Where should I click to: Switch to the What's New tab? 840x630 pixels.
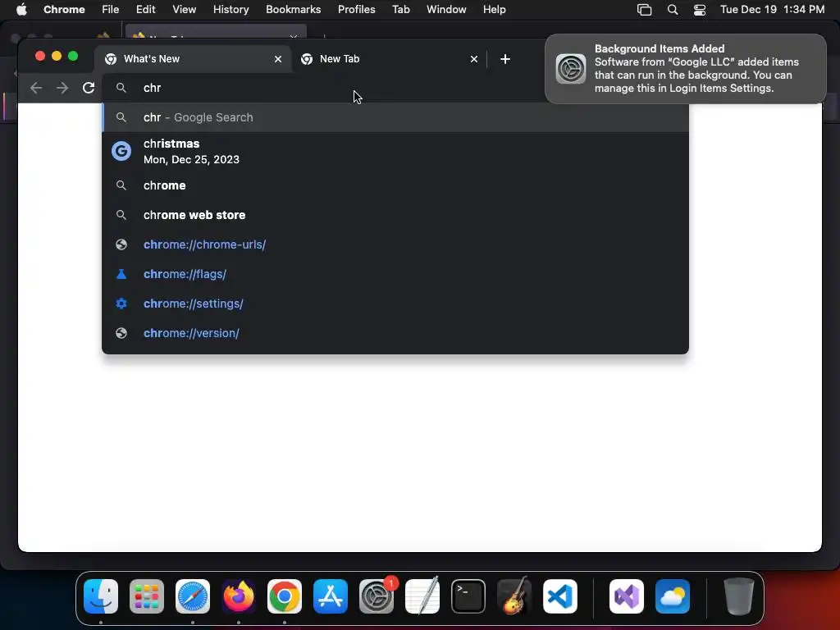tap(193, 59)
